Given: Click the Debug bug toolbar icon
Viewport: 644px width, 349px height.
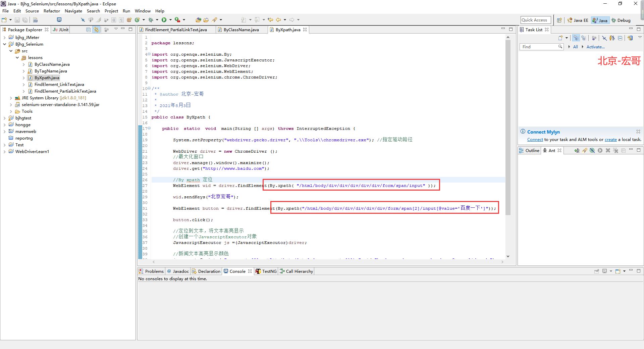Looking at the screenshot, I should [151, 20].
